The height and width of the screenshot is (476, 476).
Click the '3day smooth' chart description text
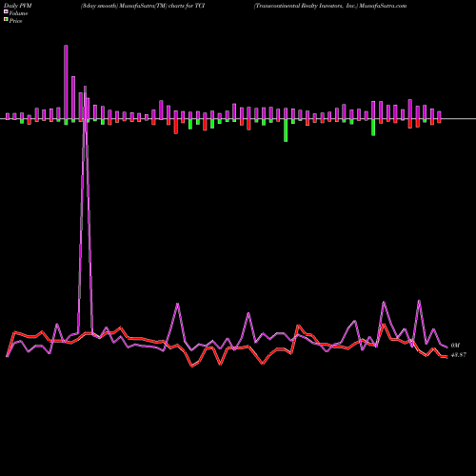click(x=100, y=6)
